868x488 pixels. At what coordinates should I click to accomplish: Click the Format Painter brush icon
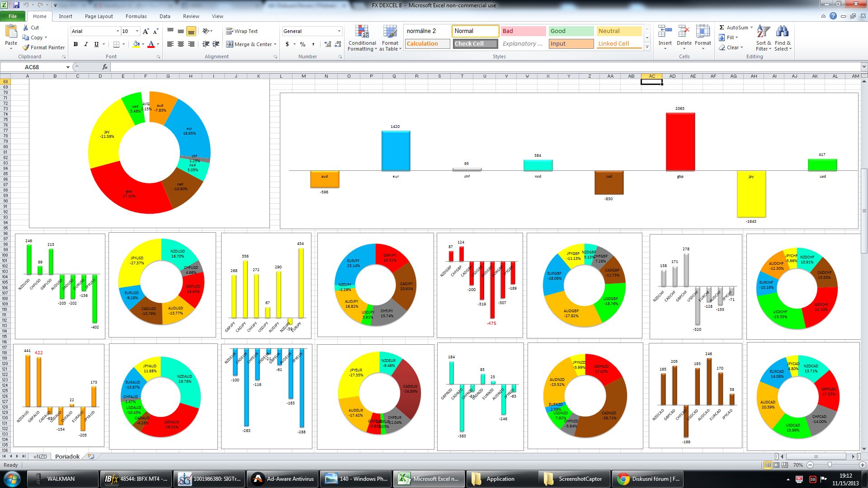point(26,47)
